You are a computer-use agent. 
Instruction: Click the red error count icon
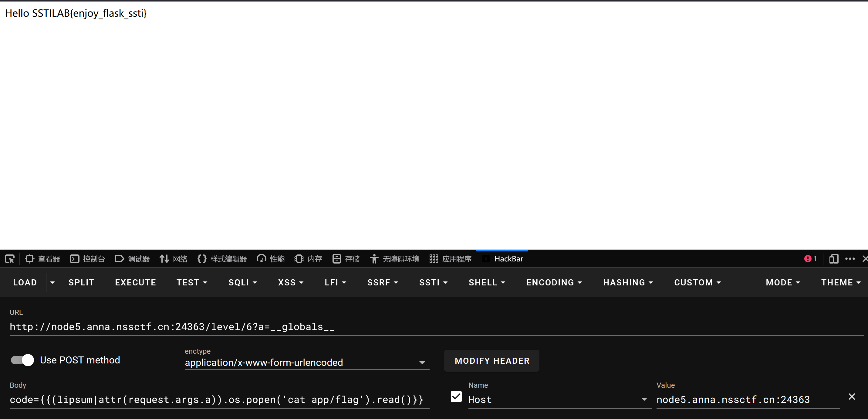point(810,259)
